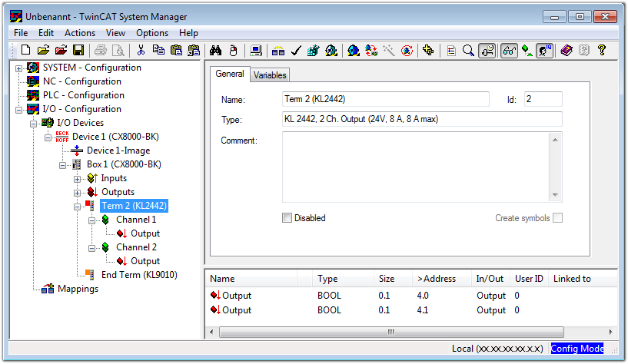Expand the SYSTEM - Configuration node
Image resolution: width=628 pixels, height=364 pixels.
point(18,68)
